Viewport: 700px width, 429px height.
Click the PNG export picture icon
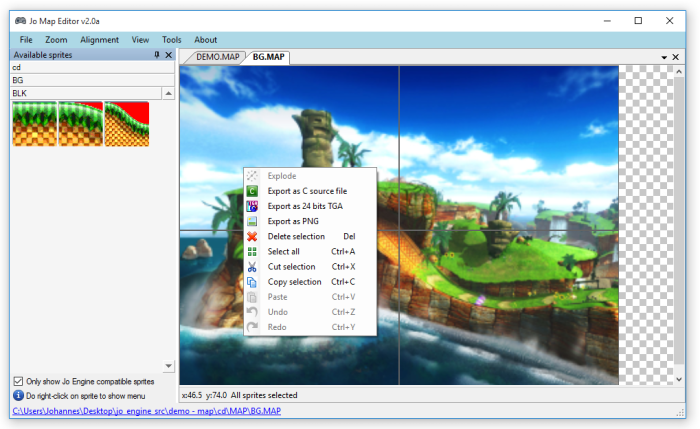tap(252, 221)
